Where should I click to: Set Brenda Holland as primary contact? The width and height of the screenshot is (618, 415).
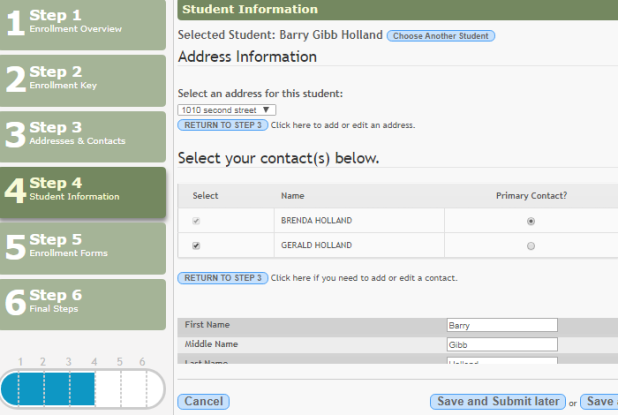[530, 221]
